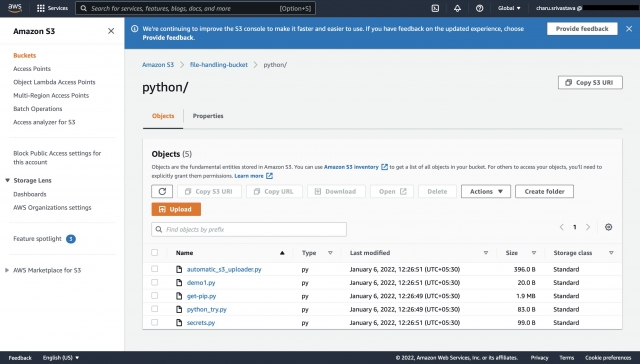Go to the next page arrow

(588, 227)
